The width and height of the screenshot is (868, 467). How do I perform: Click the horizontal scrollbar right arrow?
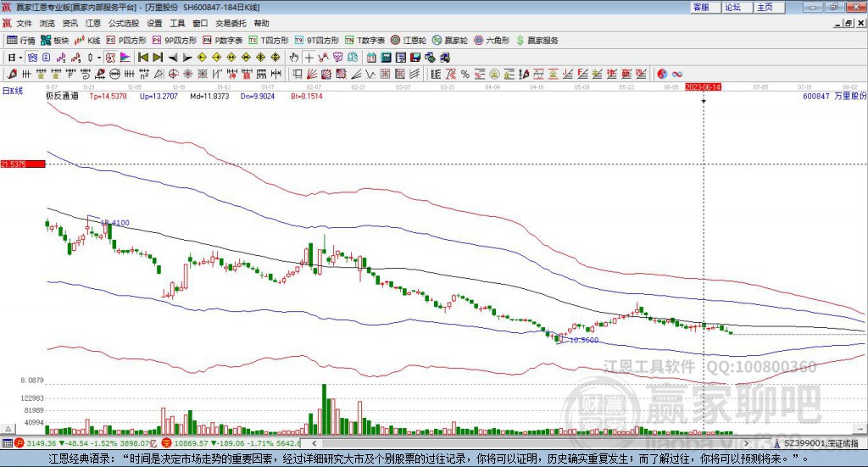pyautogui.click(x=746, y=443)
